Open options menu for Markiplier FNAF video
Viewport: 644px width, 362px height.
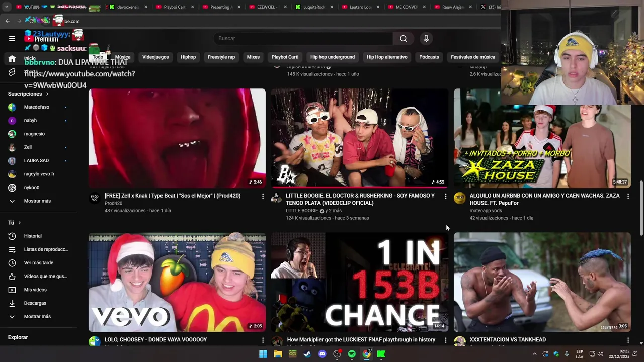[x=445, y=340]
